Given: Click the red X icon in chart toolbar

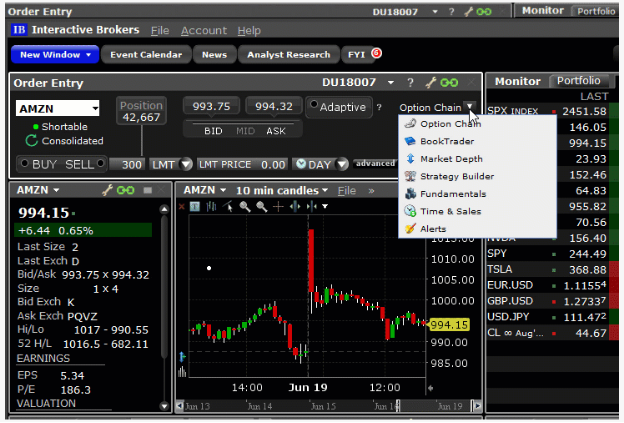Looking at the screenshot, I should point(181,206).
